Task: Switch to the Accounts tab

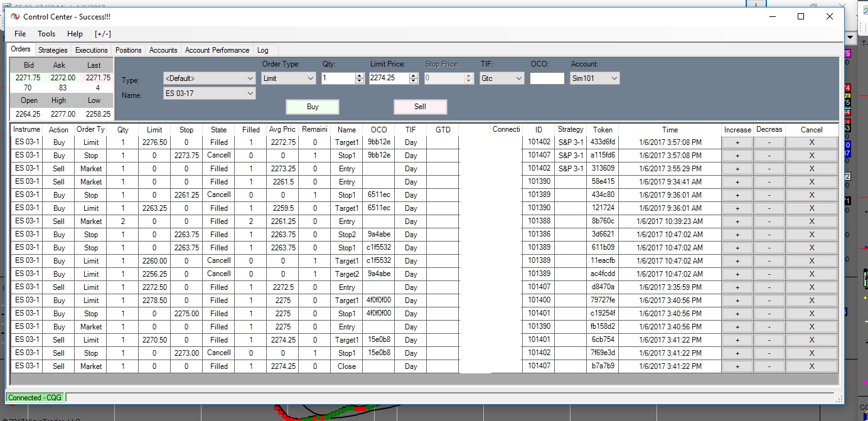Action: 163,50
